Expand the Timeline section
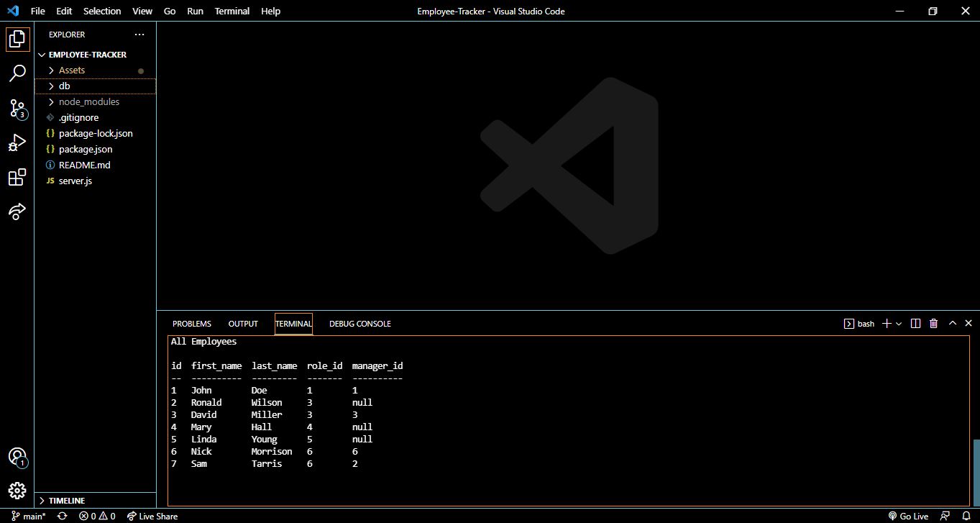 [95, 501]
